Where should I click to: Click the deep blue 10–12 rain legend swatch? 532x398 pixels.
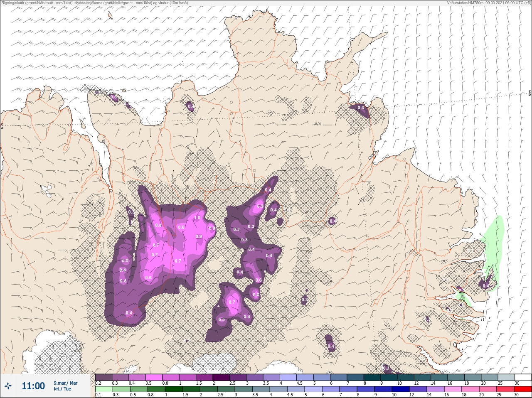click(x=401, y=389)
